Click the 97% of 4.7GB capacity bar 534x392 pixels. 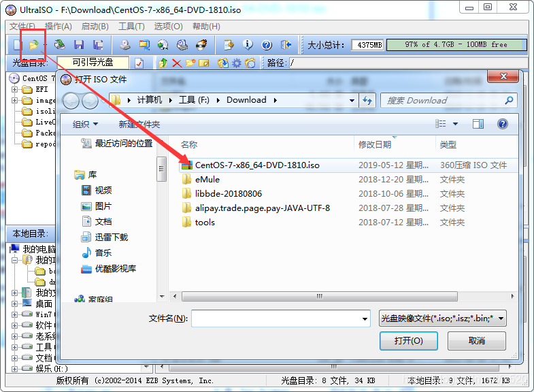pyautogui.click(x=456, y=45)
